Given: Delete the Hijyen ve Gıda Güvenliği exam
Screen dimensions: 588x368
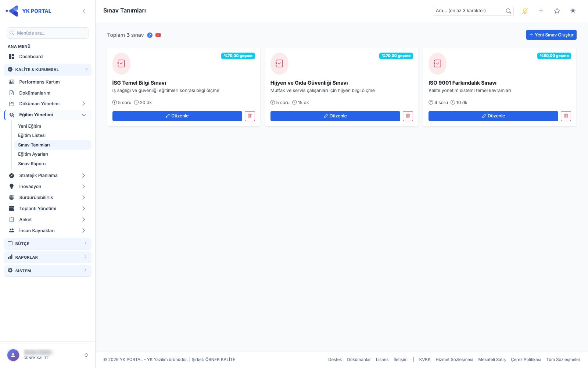Looking at the screenshot, I should pos(408,116).
